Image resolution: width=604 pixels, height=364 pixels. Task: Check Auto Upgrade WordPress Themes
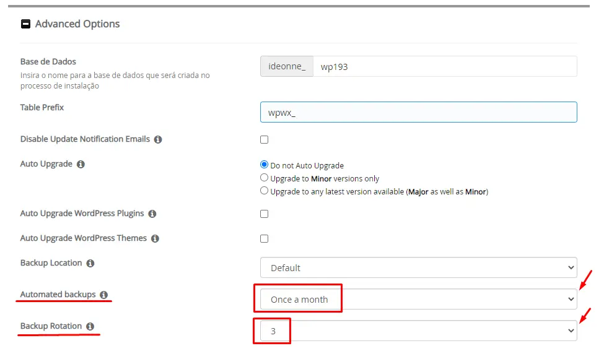coord(264,238)
